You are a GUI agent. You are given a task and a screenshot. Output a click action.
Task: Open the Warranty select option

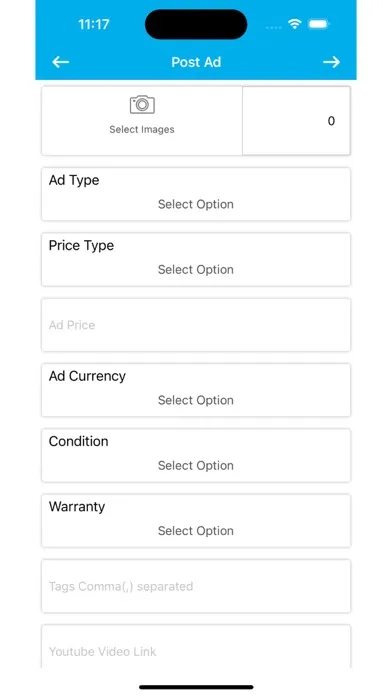coord(196,521)
